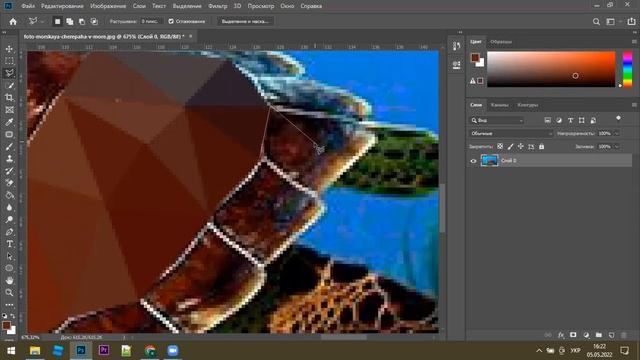Create new group folder button
640x360 pixels.
598,335
